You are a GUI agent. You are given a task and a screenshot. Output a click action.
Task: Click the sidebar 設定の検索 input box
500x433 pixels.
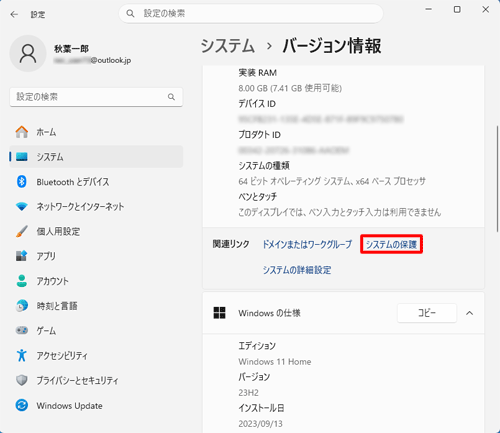pyautogui.click(x=96, y=97)
